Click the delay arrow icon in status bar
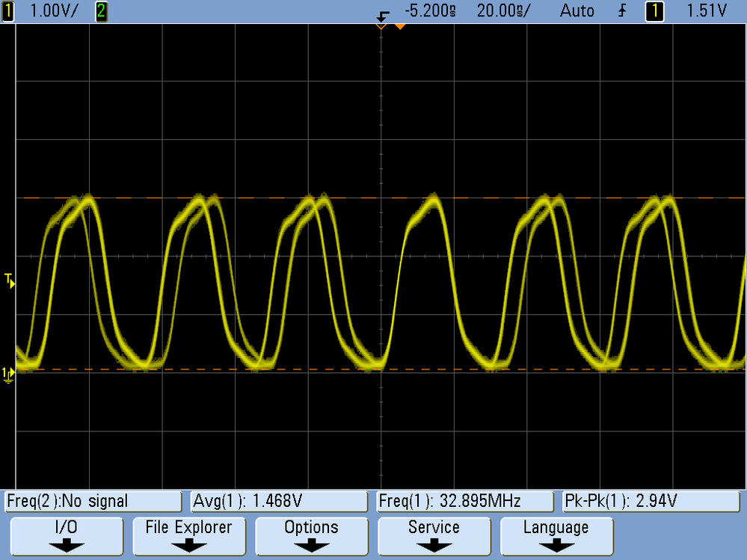 (383, 16)
